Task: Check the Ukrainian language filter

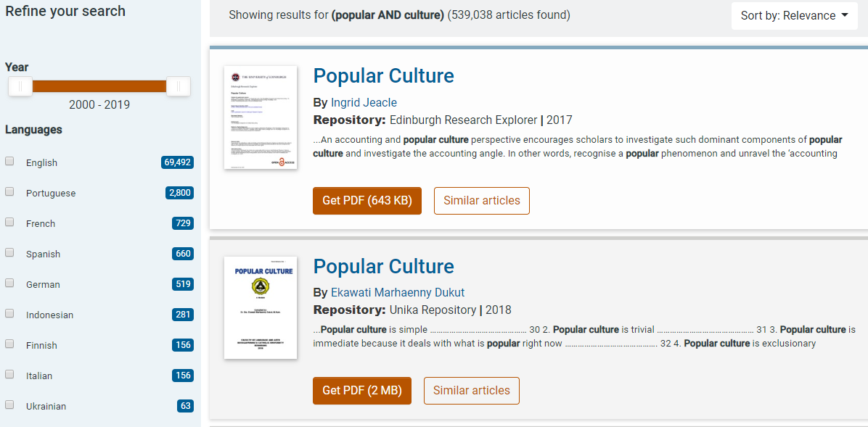Action: coord(10,405)
